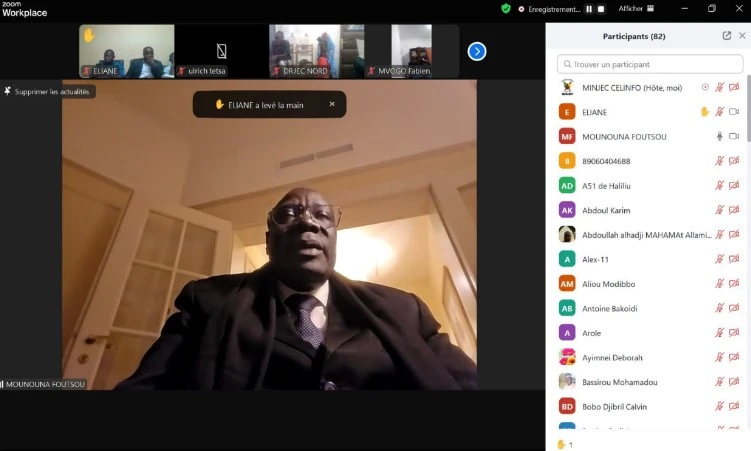The image size is (751, 451).
Task: Show next video thumbnails with blue arrow
Action: [x=477, y=51]
